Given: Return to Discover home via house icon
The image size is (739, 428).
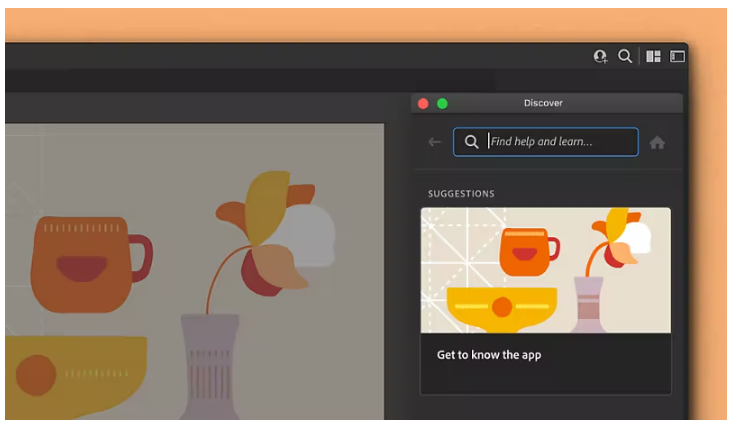Looking at the screenshot, I should point(657,142).
